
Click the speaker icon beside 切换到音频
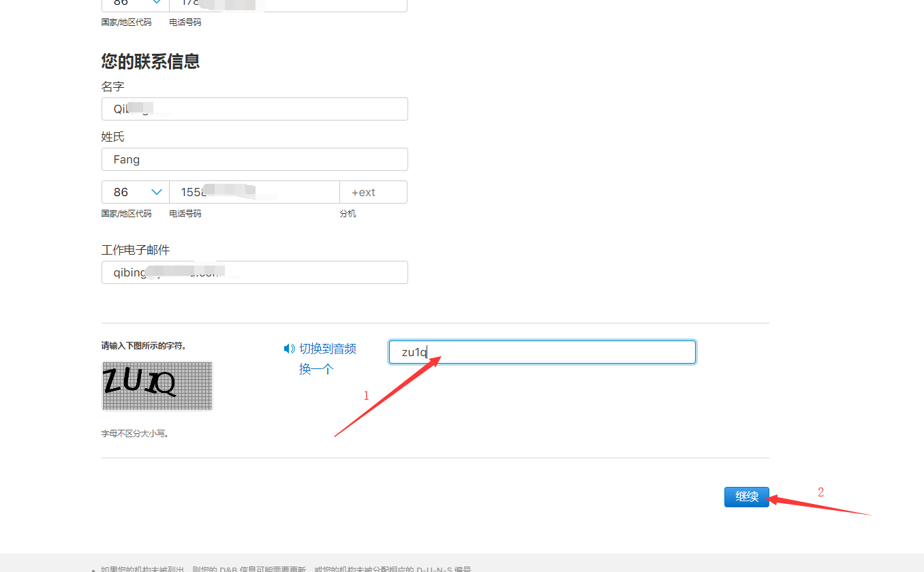click(x=289, y=349)
